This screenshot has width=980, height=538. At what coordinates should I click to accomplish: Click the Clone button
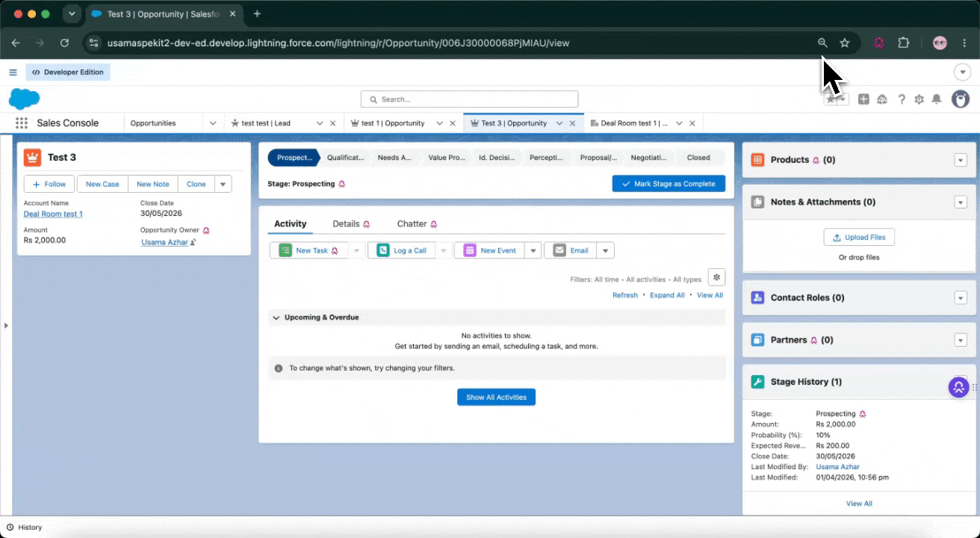coord(196,184)
